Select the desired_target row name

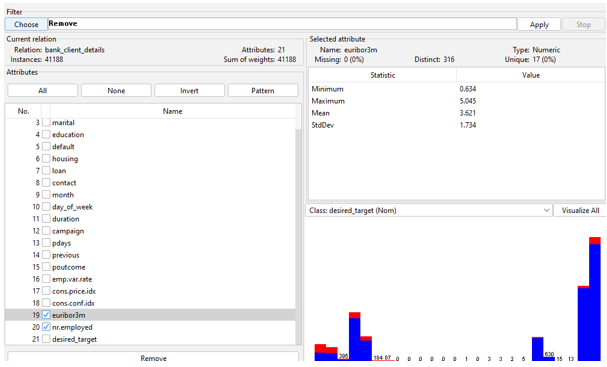[x=74, y=339]
